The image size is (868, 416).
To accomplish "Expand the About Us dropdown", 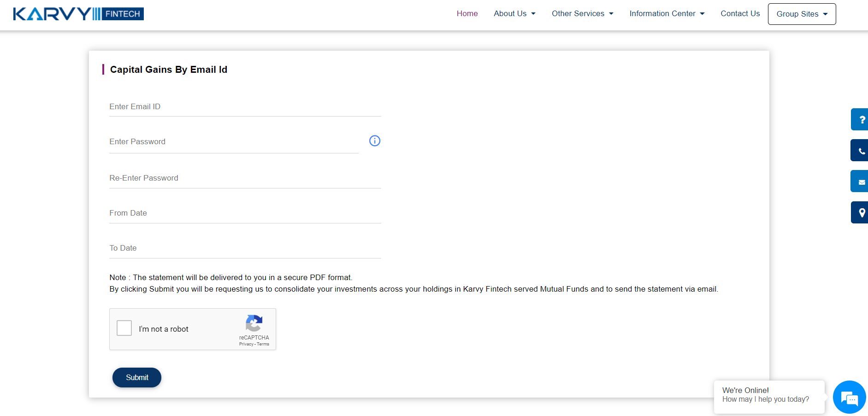I will (514, 14).
